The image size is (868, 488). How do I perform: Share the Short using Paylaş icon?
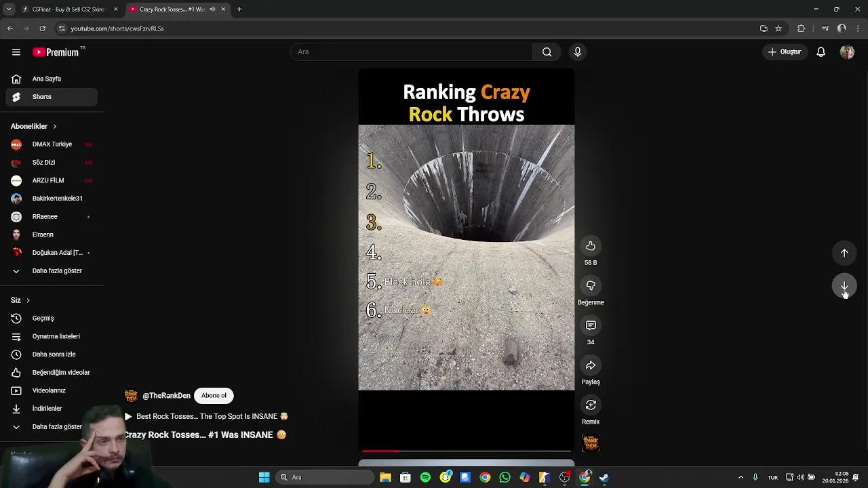[x=591, y=365]
